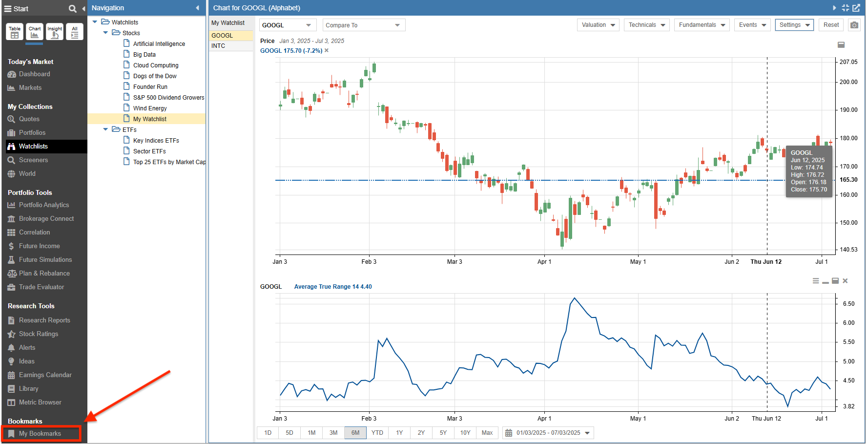
Task: Collapse the Navigation panel arrow
Action: point(197,8)
